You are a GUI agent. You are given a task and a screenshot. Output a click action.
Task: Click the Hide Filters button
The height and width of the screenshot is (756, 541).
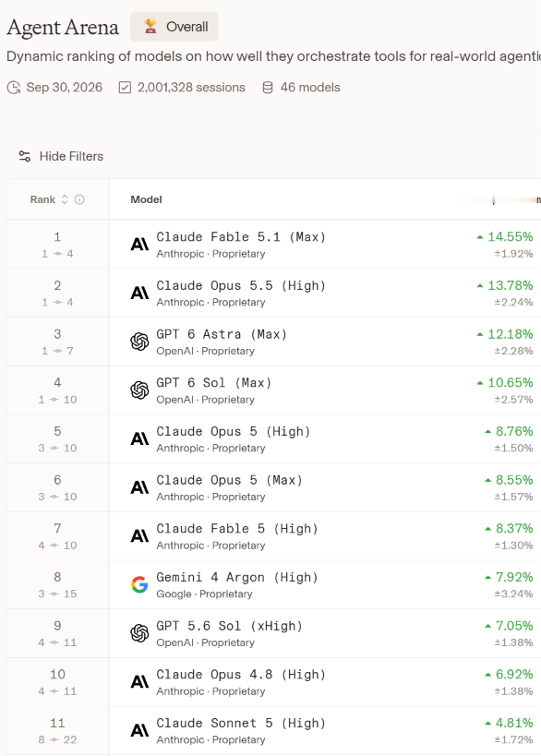point(61,156)
